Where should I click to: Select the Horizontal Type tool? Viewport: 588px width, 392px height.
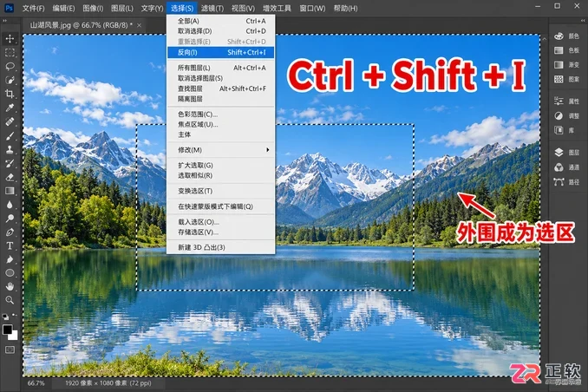(10, 245)
